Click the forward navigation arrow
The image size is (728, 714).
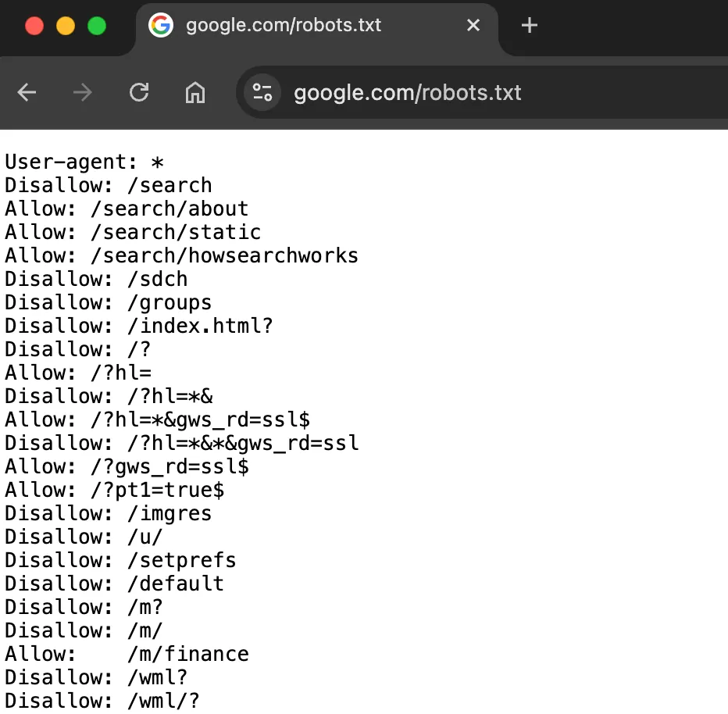point(83,92)
